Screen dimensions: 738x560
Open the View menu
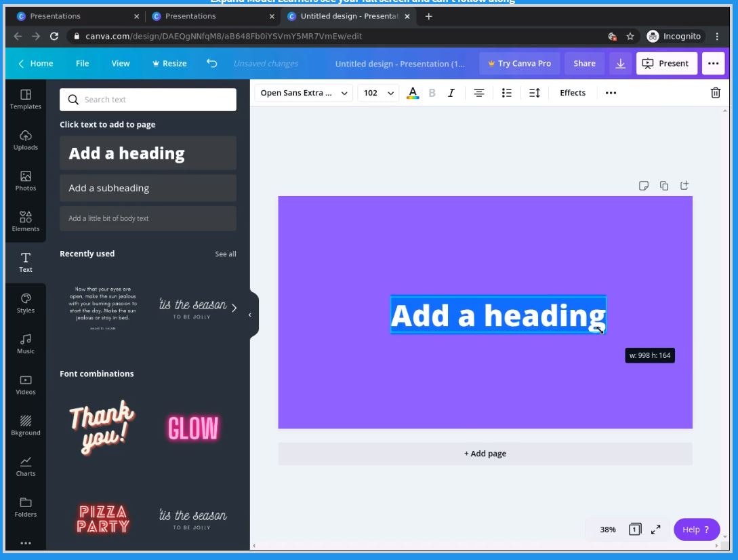(x=121, y=63)
